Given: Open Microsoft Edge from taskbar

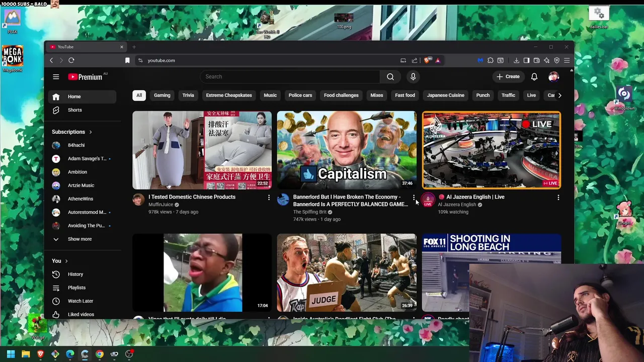Looking at the screenshot, I should pos(70,354).
